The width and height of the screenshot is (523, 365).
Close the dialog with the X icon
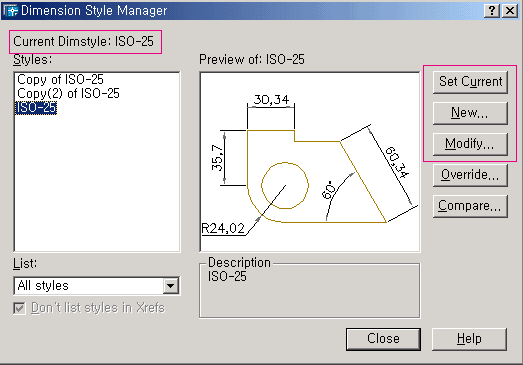coord(510,11)
